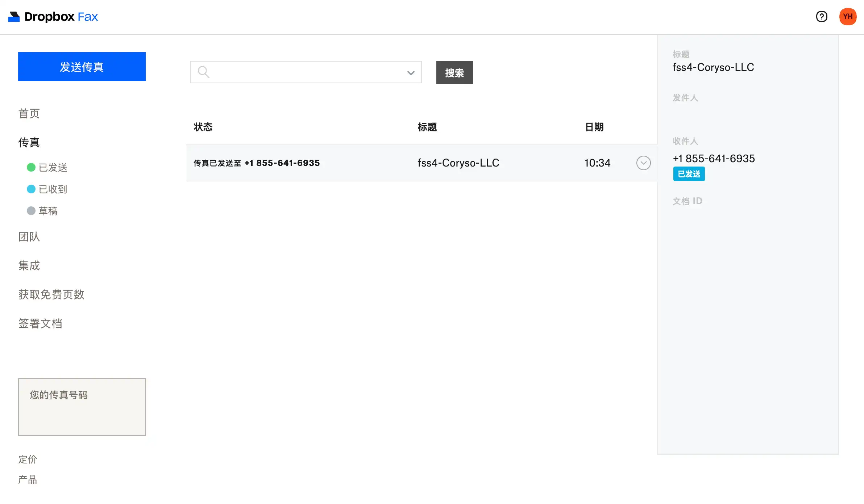Select the gray 草稿 filter
The height and width of the screenshot is (504, 864).
[x=42, y=211]
